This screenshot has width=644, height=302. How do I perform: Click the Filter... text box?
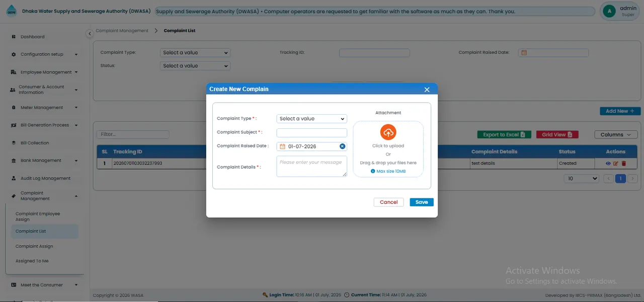pos(133,134)
